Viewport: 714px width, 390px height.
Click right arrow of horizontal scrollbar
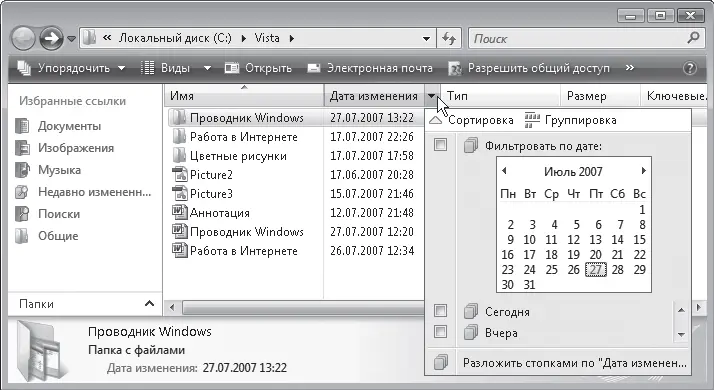(699, 308)
